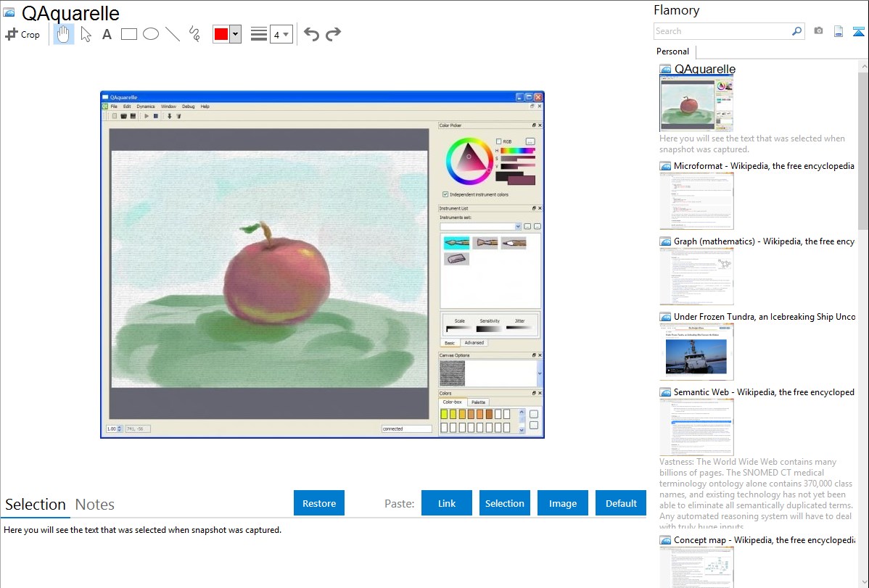Click the magnifier search icon

[797, 31]
